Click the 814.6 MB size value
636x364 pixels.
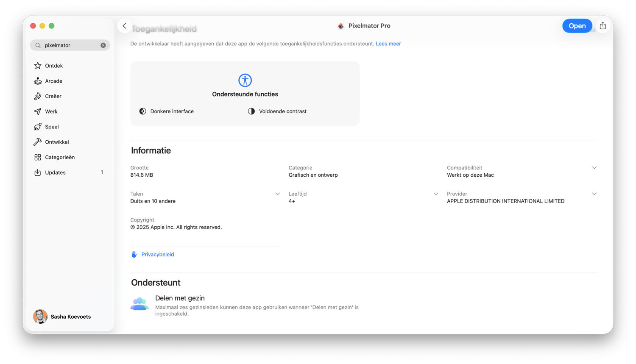142,175
